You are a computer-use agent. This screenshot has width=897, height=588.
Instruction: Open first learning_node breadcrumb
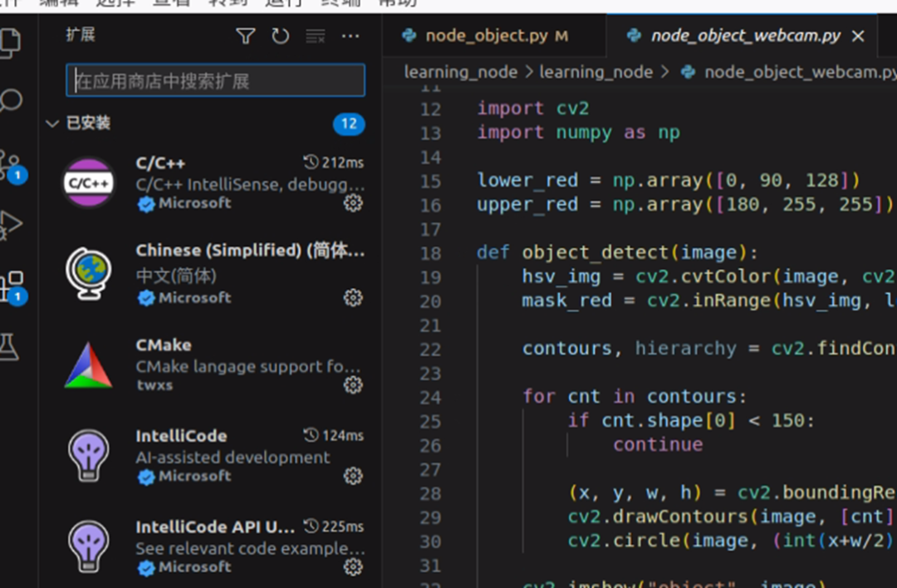pos(460,72)
